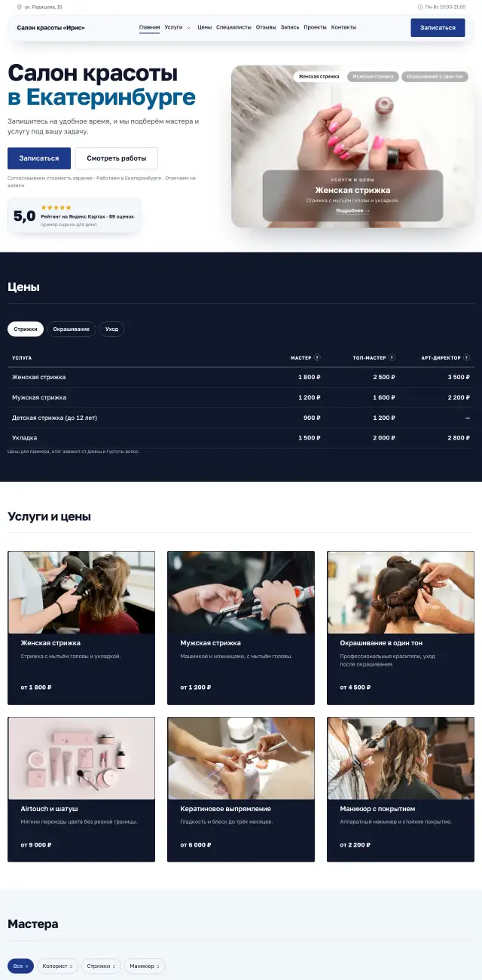Filter masters by Колорист

[x=57, y=966]
